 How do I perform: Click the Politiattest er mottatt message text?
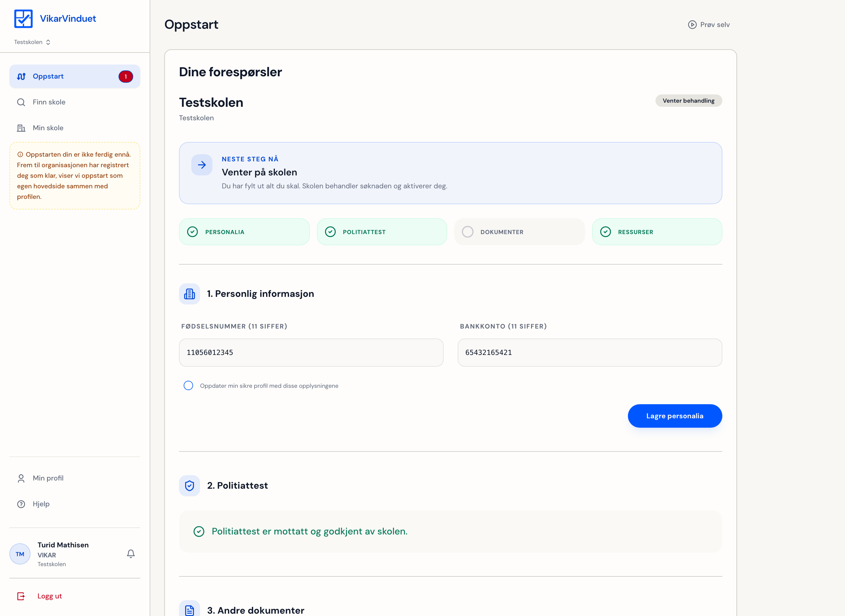pyautogui.click(x=310, y=531)
